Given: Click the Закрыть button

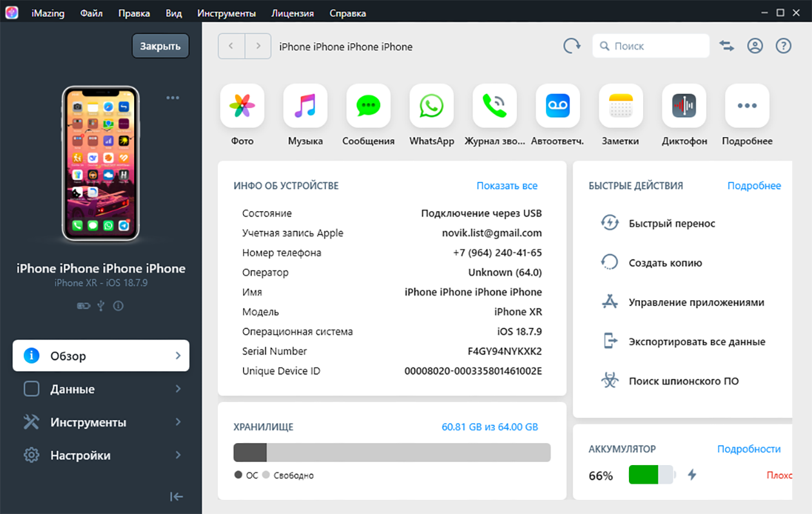Looking at the screenshot, I should pyautogui.click(x=160, y=46).
